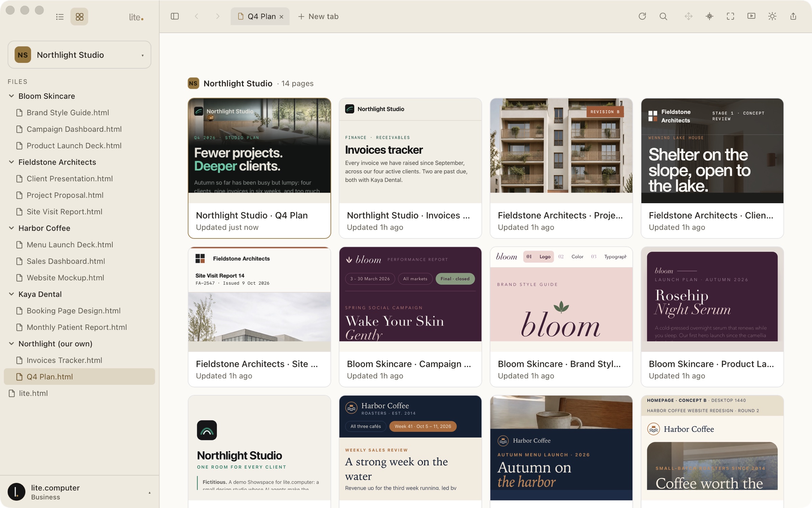Enter fullscreen with the expand icon
812x508 pixels.
coord(730,16)
